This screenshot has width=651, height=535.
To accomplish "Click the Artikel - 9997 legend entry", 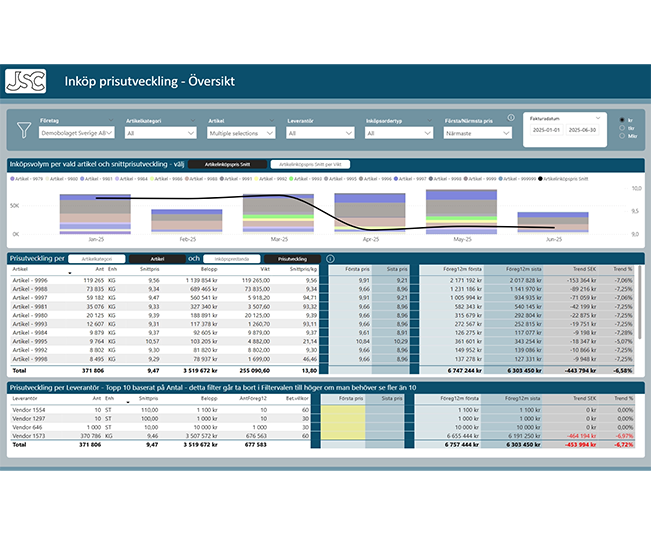I will (x=410, y=179).
